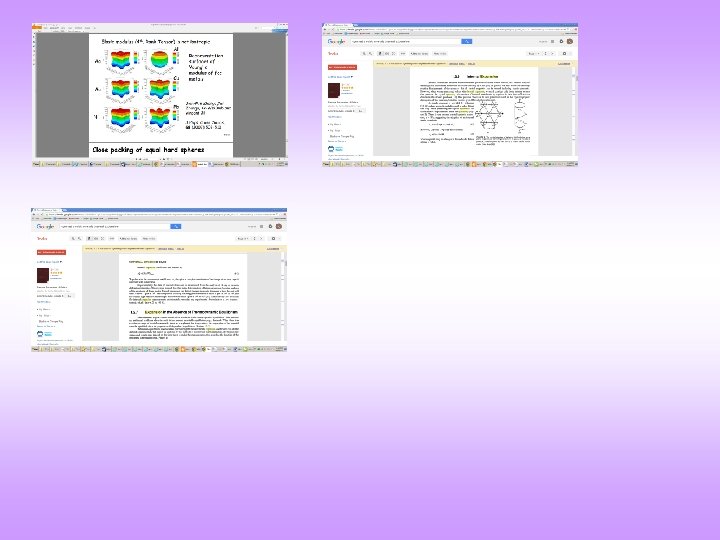This screenshot has height=540, width=720.
Task: Click print icon in hexagon-diagram Books sidebar
Action: pos(331,149)
